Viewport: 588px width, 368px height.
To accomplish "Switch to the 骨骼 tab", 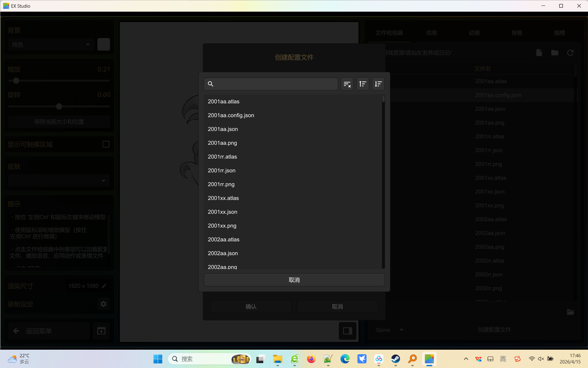I will [517, 33].
